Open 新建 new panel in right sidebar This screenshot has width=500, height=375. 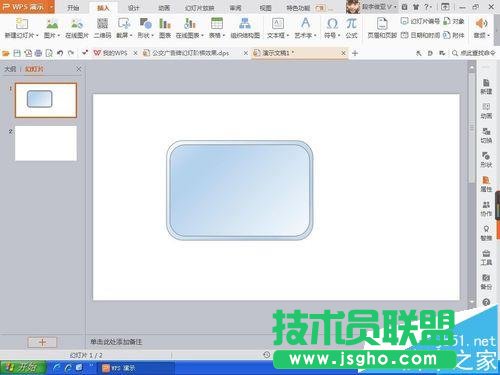coord(486,87)
